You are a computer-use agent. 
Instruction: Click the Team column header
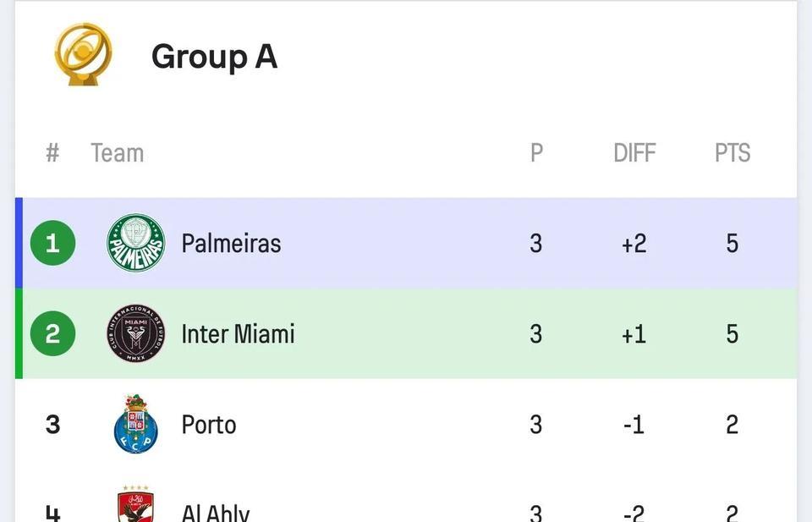pyautogui.click(x=118, y=153)
